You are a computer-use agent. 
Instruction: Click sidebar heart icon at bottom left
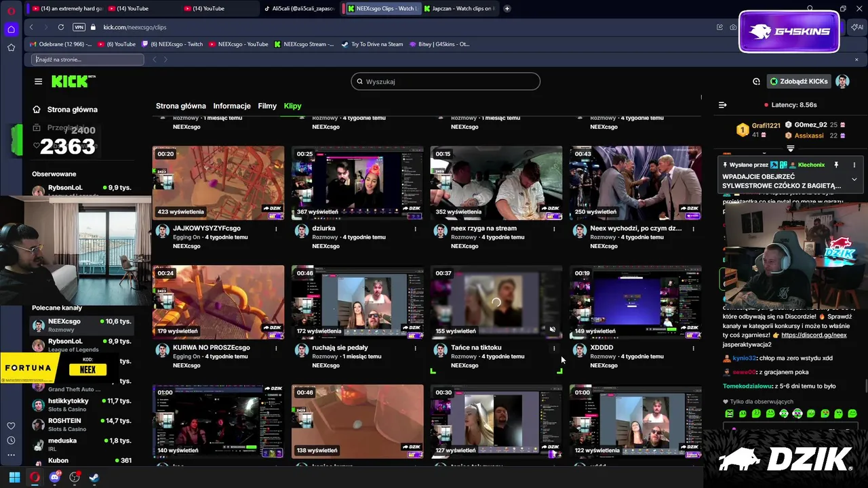[x=11, y=426]
